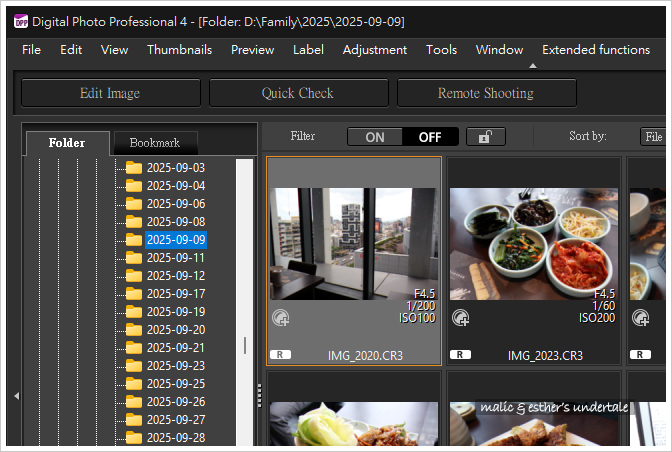Select folder 2025-09-23 in tree
Screen dimensions: 672x452
[176, 365]
